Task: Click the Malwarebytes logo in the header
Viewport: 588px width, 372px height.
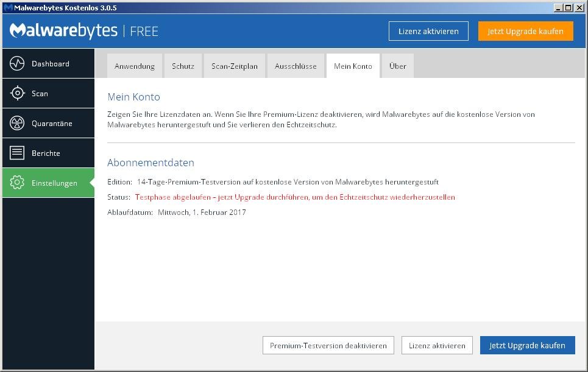Action: click(63, 30)
